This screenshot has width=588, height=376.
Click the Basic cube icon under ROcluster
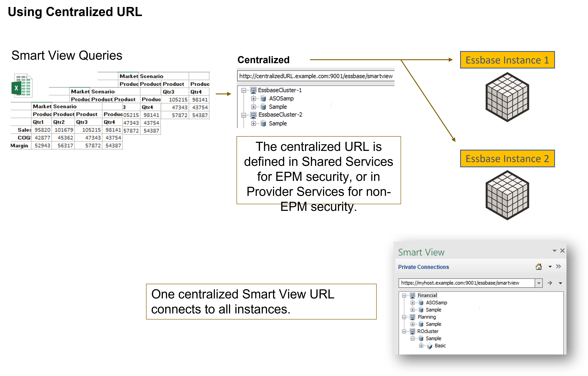pyautogui.click(x=430, y=346)
